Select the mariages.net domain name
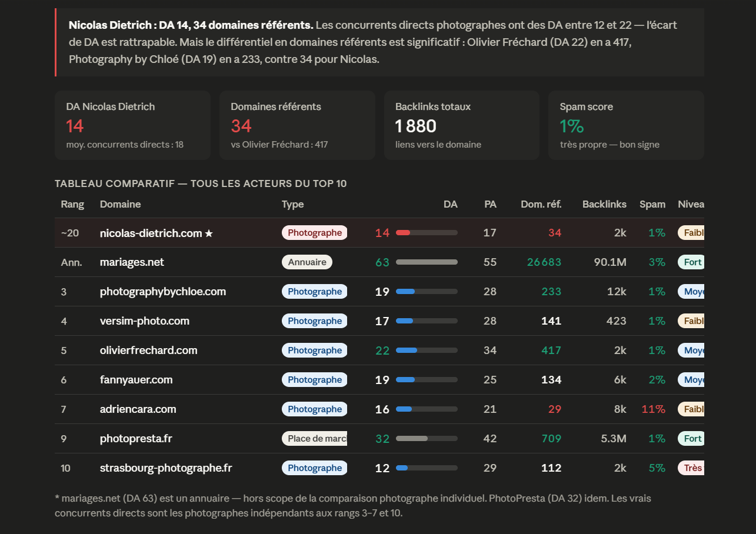Viewport: 756px width, 534px height. coord(132,262)
